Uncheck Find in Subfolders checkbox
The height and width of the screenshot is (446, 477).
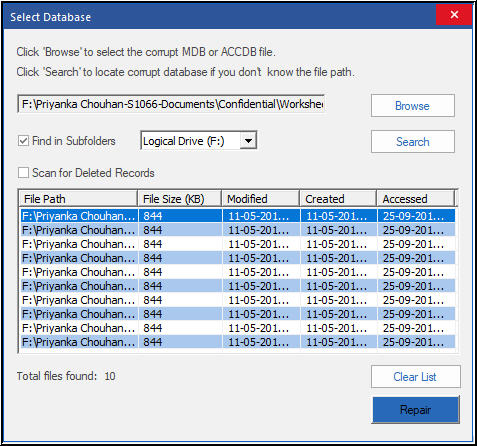(23, 141)
